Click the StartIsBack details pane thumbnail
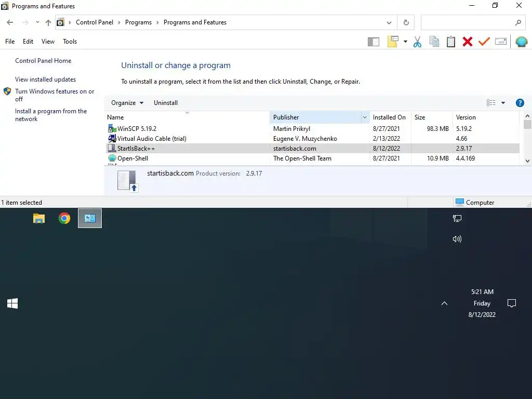The width and height of the screenshot is (532, 399). 128,181
